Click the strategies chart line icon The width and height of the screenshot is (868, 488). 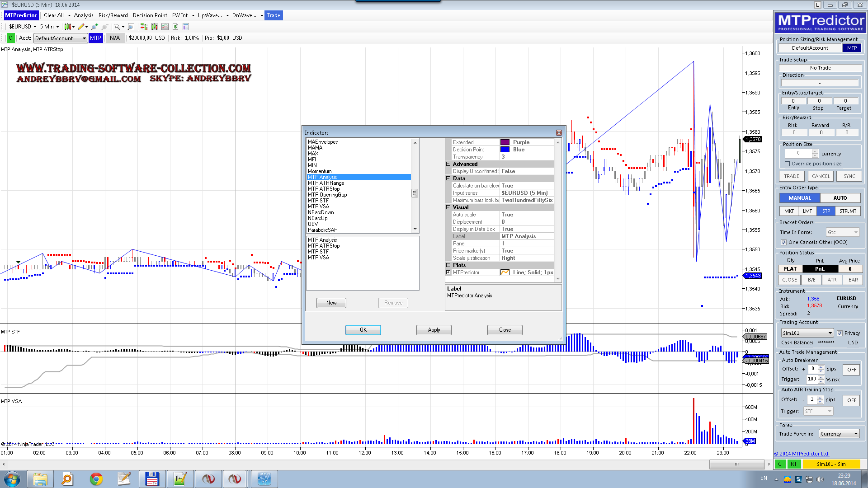click(x=165, y=27)
